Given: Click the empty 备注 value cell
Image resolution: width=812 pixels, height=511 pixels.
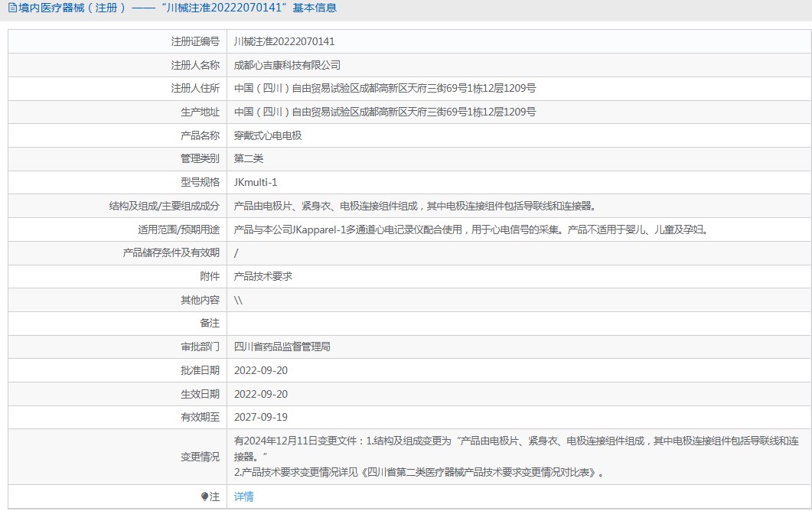Looking at the screenshot, I should [x=518, y=323].
